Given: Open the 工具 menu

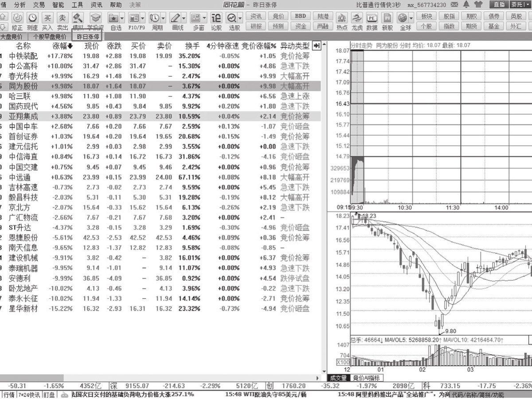Looking at the screenshot, I should (x=77, y=4).
